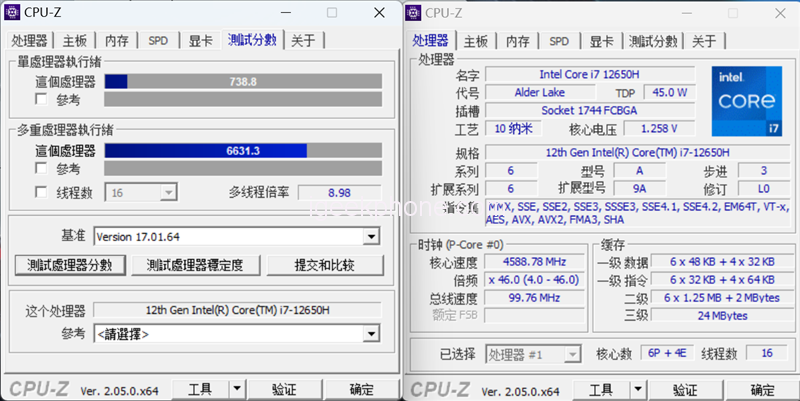Viewport: 800px width, 401px height.
Task: Click the CPU-Z app icon in the processor info window title bar
Action: 415,13
